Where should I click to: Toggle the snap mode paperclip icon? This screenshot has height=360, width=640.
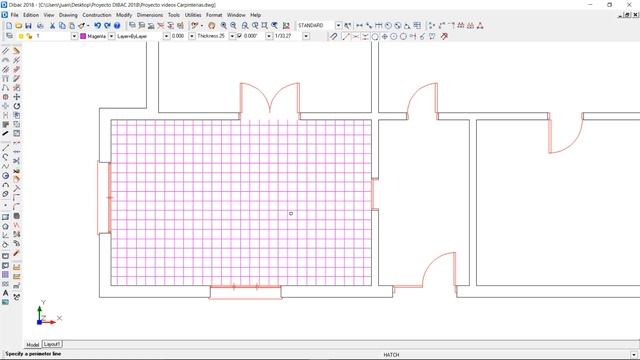click(x=333, y=36)
